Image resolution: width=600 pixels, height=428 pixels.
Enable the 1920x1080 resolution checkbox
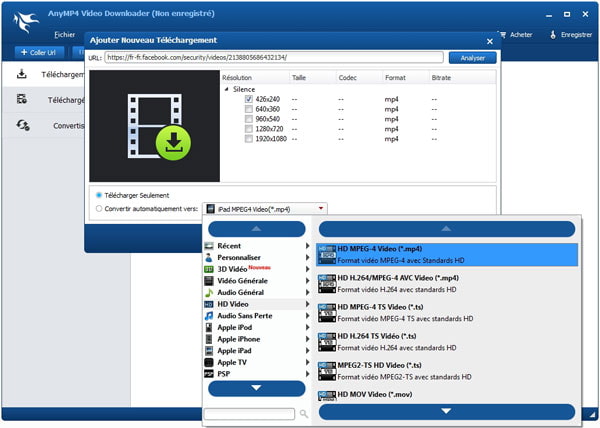tap(248, 141)
